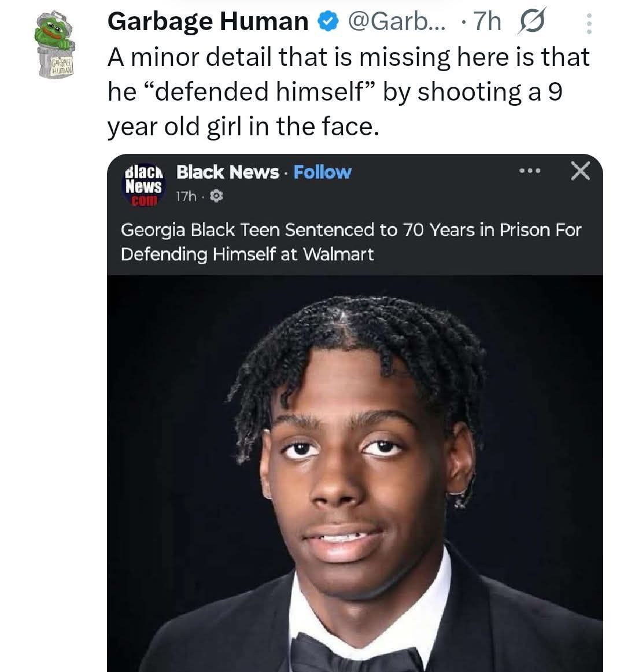Open the Pepe trash can profile avatar

click(55, 44)
